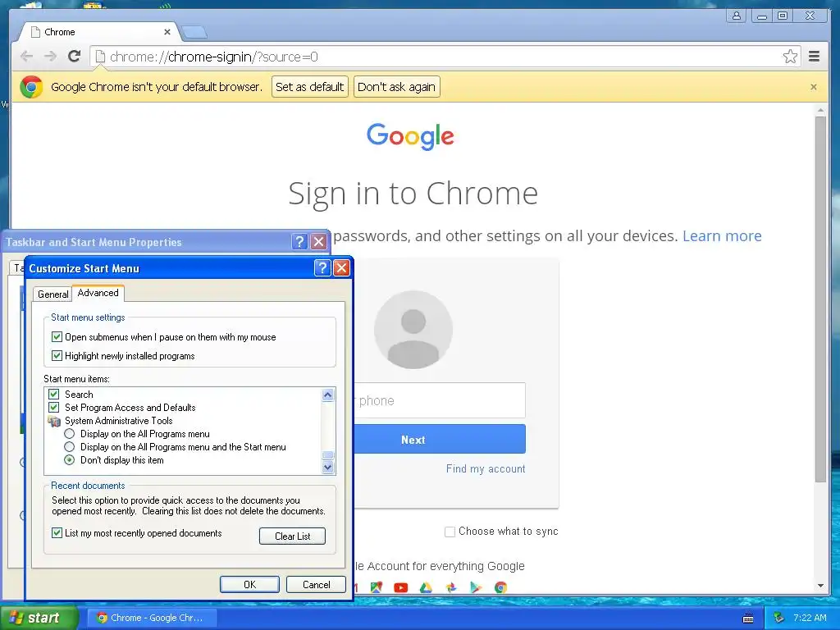Select the Chrome browser tab
This screenshot has width=840, height=630.
click(99, 32)
